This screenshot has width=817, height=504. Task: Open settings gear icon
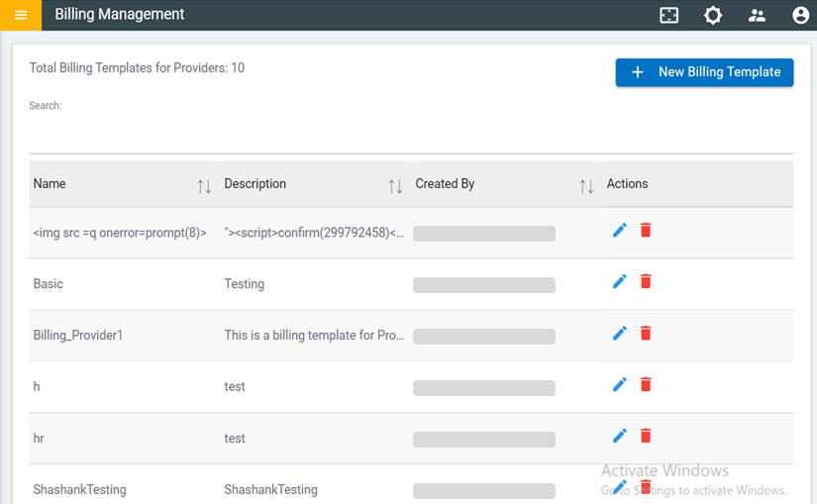[713, 15]
